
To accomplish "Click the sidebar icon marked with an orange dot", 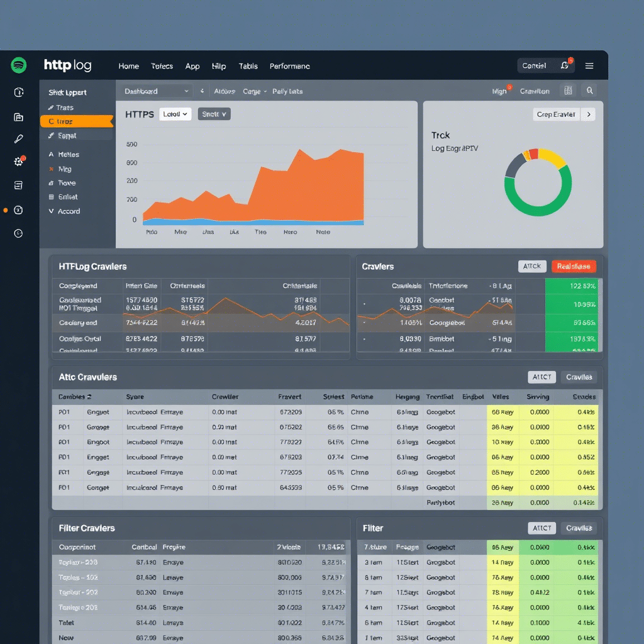I will (19, 210).
